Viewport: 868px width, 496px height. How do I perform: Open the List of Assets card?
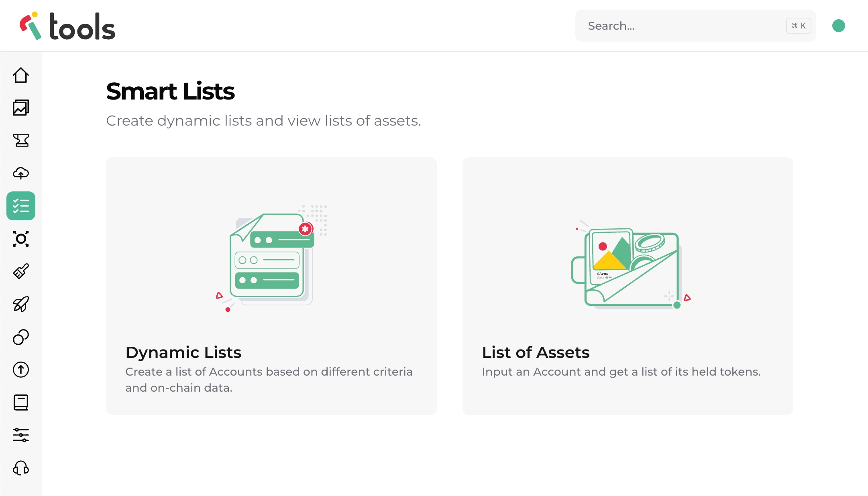pos(628,352)
